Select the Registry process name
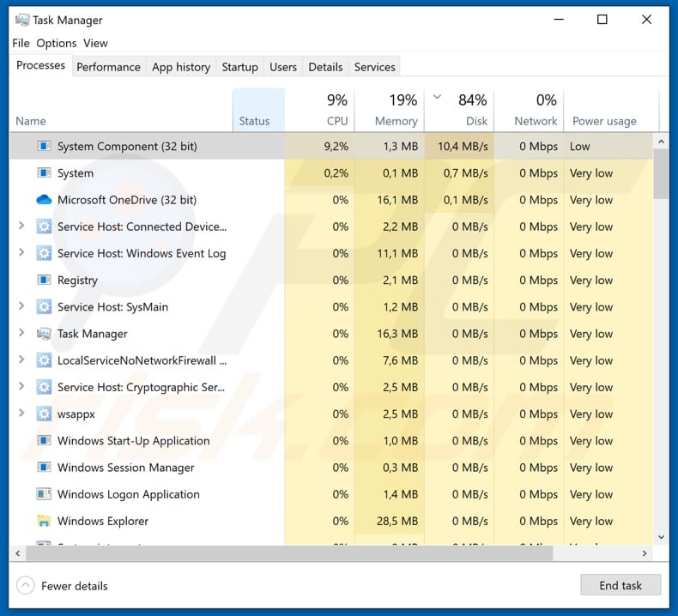The width and height of the screenshot is (678, 616). 77,281
